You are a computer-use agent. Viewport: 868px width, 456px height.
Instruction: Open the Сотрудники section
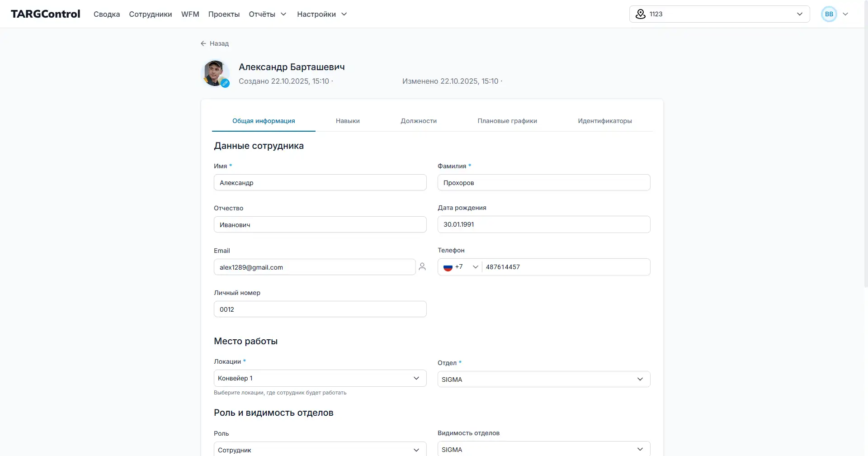coord(151,14)
